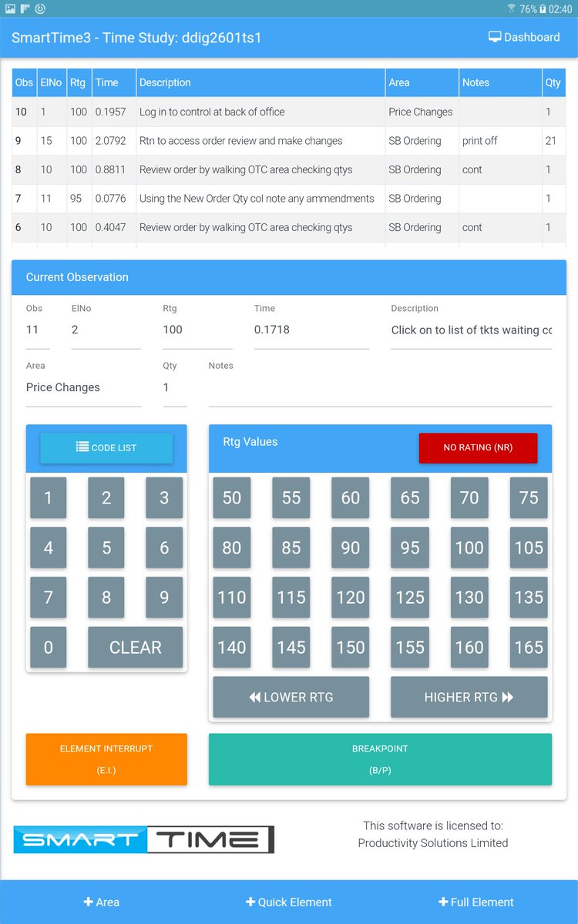The image size is (578, 924).
Task: Show lower rating values
Action: pyautogui.click(x=291, y=697)
